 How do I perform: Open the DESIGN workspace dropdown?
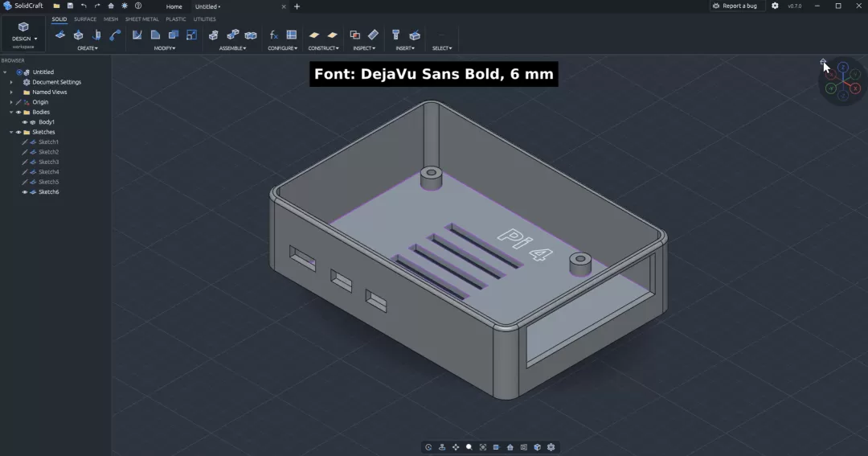click(x=24, y=35)
